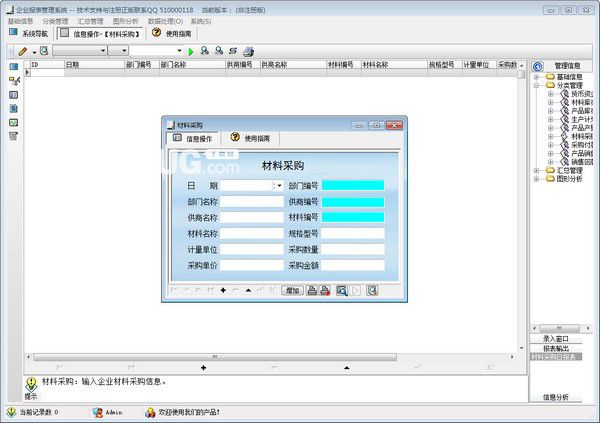Click the first binoculars search icon in toolbar
Image resolution: width=600 pixels, height=423 pixels.
[x=205, y=51]
